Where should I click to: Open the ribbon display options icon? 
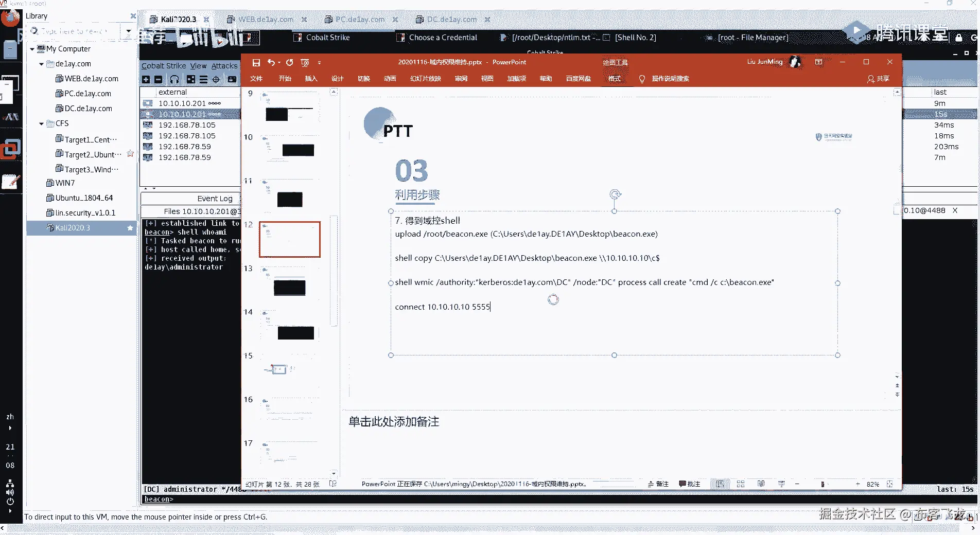[818, 62]
